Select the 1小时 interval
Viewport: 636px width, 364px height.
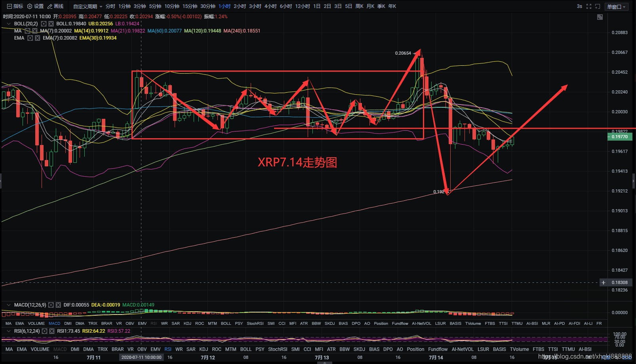(x=225, y=6)
